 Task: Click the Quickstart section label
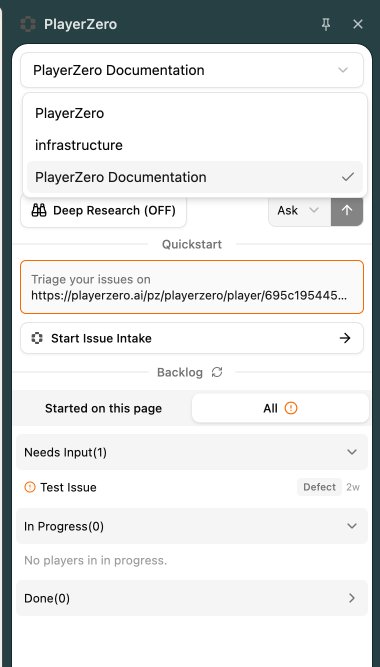[x=192, y=244]
